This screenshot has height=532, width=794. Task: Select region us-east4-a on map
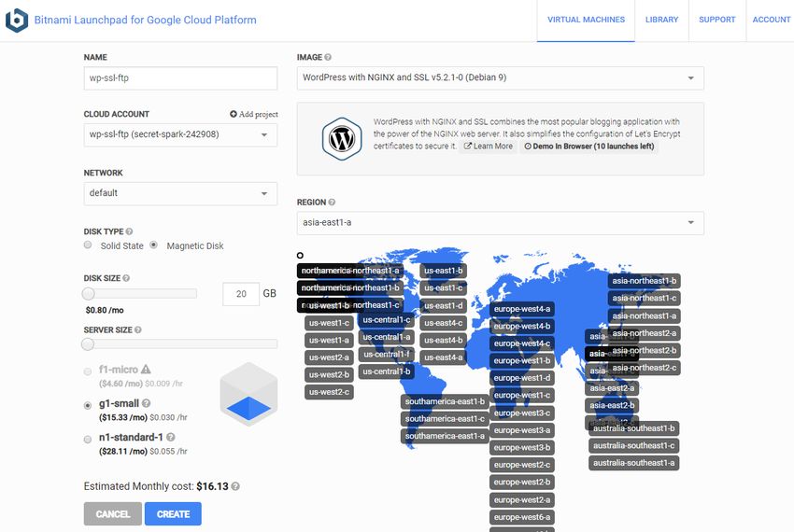(x=443, y=357)
